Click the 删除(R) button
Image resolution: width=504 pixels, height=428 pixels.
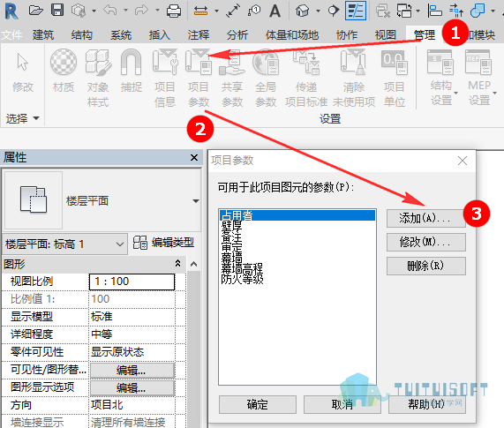pyautogui.click(x=426, y=266)
